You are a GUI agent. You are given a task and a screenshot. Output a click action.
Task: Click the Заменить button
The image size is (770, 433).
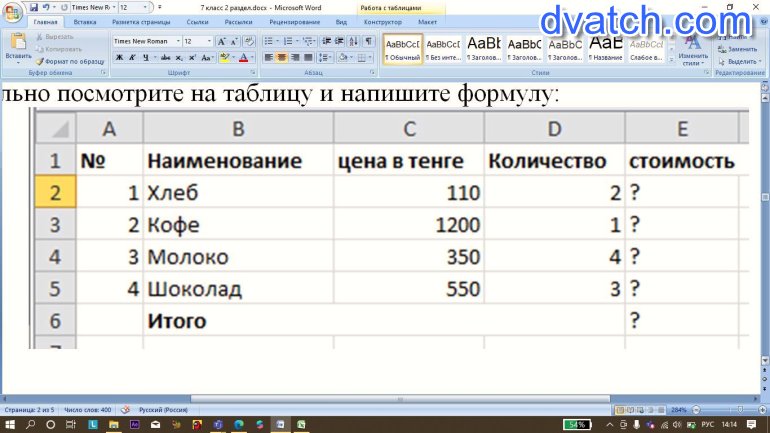(x=741, y=49)
